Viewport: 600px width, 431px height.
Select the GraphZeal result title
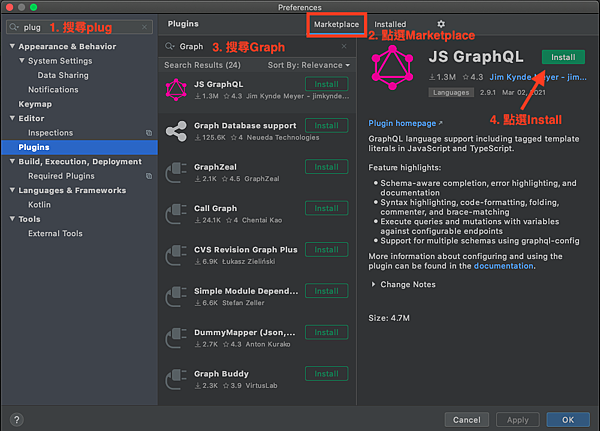(x=215, y=167)
